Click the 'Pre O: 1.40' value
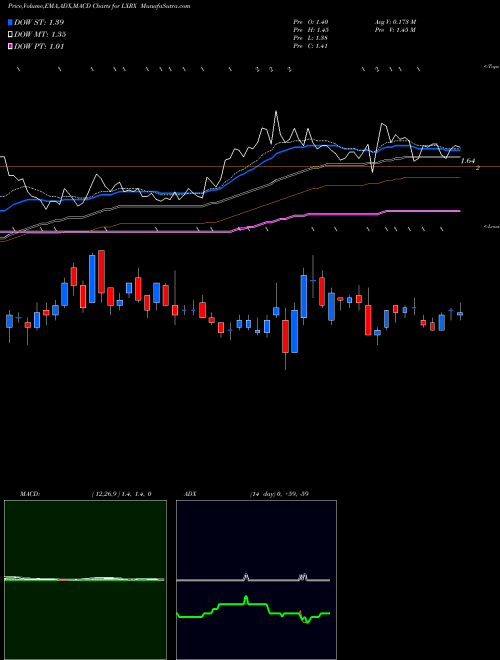 click(x=311, y=22)
